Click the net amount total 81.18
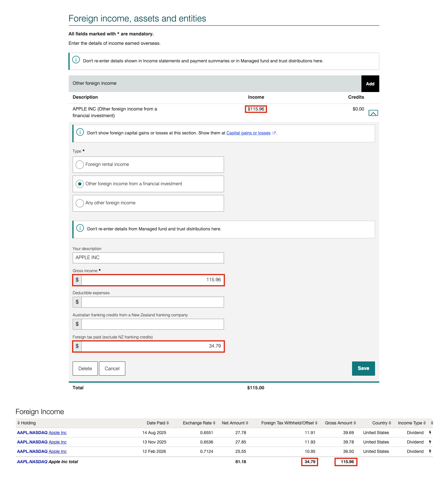 point(241,462)
